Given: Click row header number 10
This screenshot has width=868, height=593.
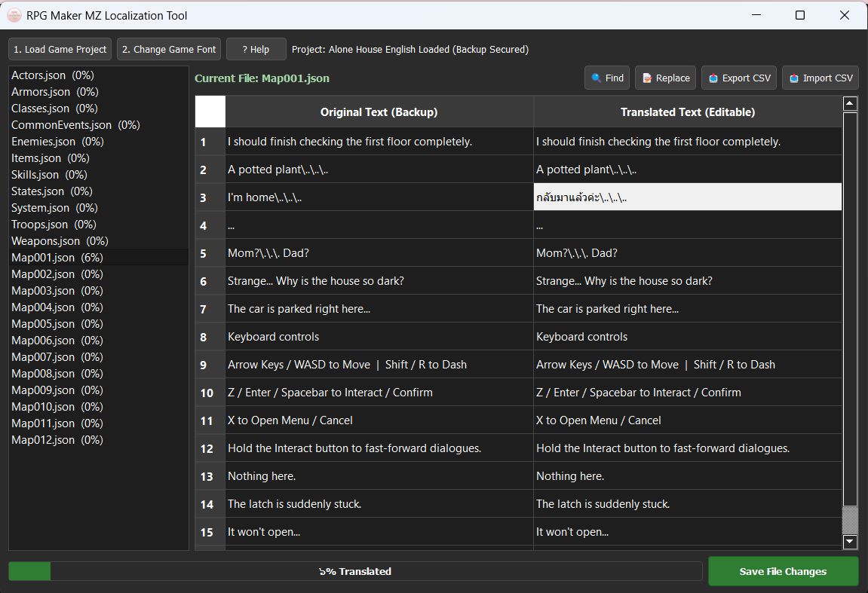Looking at the screenshot, I should (210, 393).
